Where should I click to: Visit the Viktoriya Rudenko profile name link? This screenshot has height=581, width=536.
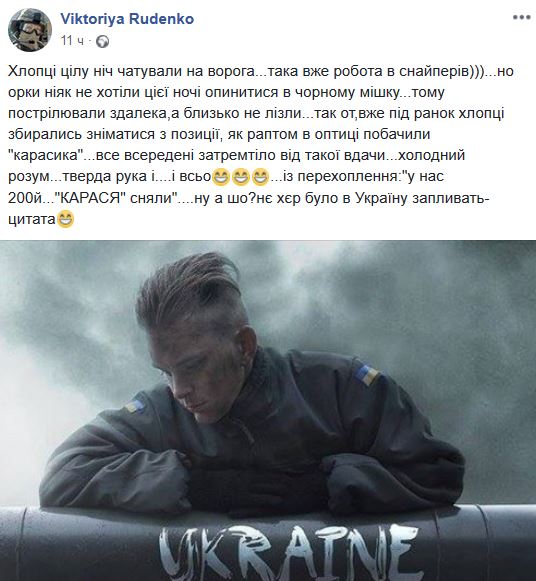coord(127,19)
